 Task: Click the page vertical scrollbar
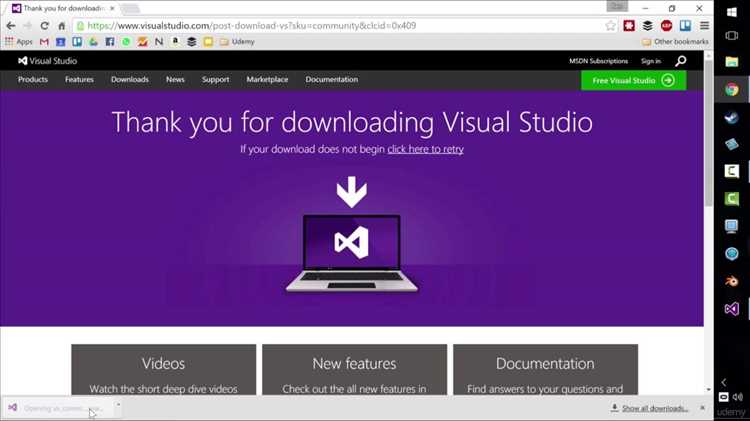tap(708, 133)
